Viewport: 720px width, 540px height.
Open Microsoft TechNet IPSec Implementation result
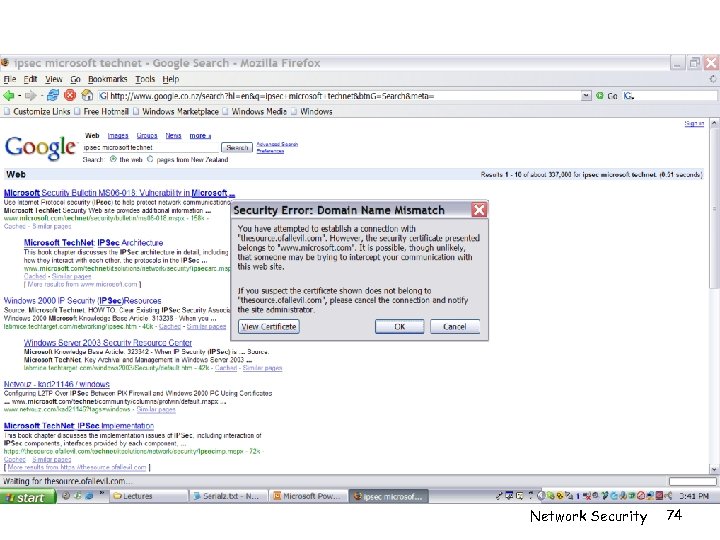coord(79,426)
